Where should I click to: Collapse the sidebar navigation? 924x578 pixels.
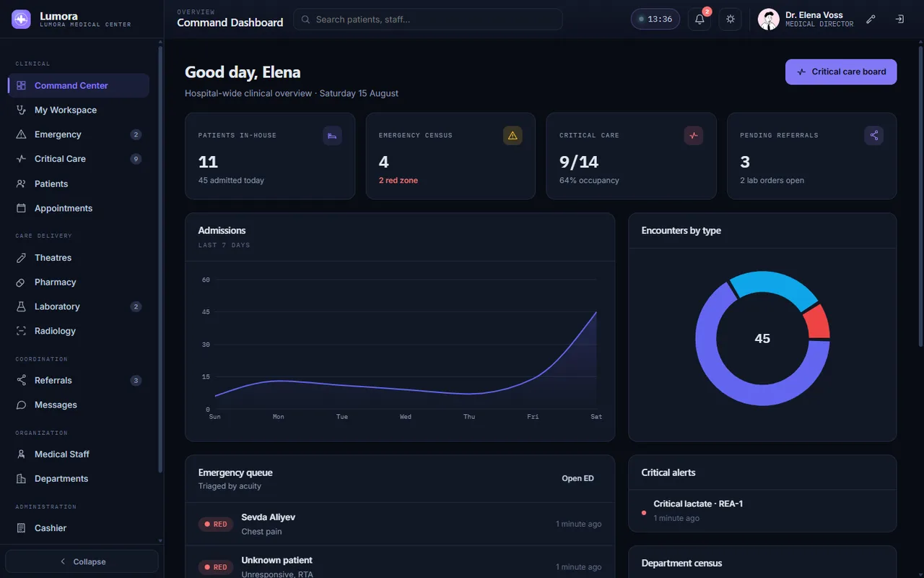(x=82, y=561)
